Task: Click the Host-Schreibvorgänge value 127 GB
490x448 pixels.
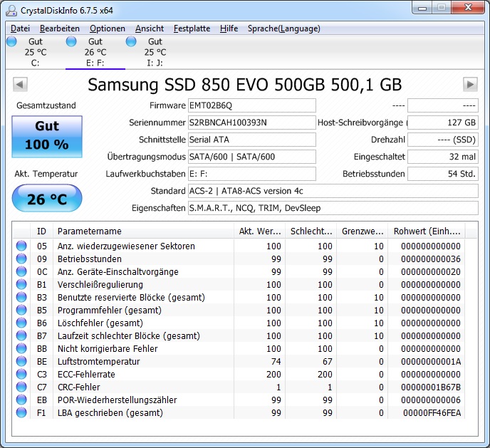Action: click(x=443, y=123)
